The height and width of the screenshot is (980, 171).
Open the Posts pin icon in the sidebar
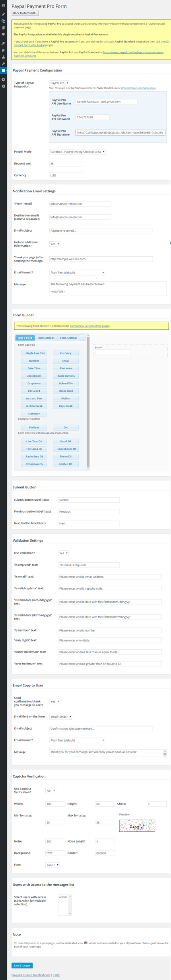click(3, 14)
